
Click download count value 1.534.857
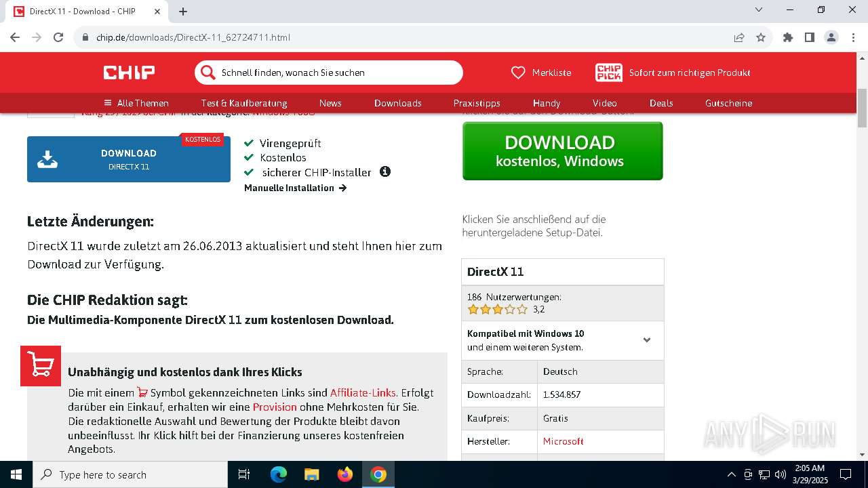click(x=562, y=394)
